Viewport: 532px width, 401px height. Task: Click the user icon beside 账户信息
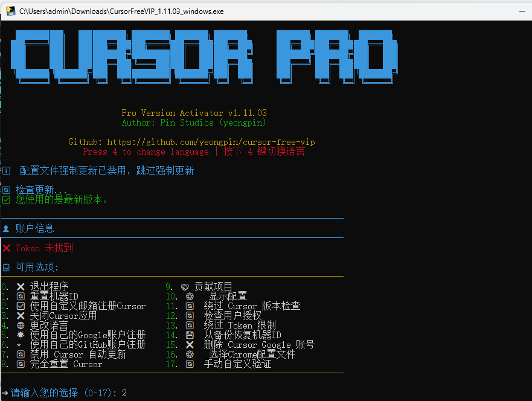[6, 229]
